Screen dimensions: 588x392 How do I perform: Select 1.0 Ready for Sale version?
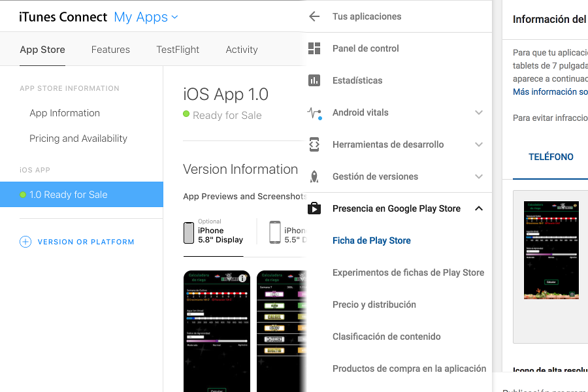tap(82, 194)
